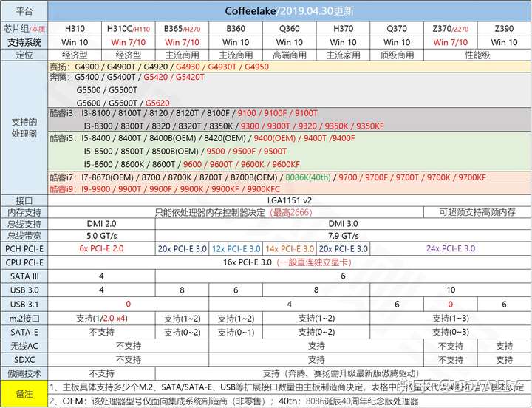Image resolution: width=532 pixels, height=408 pixels.
Task: Click the yellow 备注 notes cell
Action: (24, 393)
